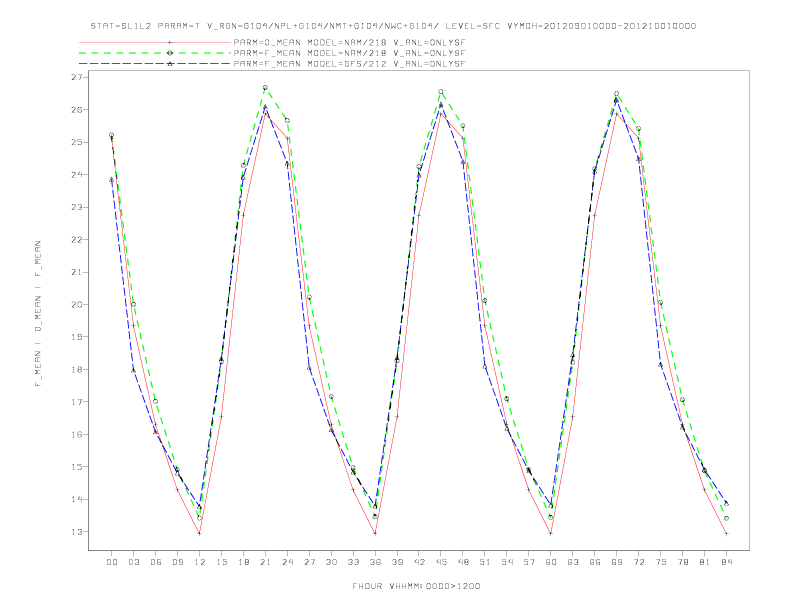Screen dimensions: 792x612
Task: Click x-axis forecast hour label 84
Action: pyautogui.click(x=726, y=562)
